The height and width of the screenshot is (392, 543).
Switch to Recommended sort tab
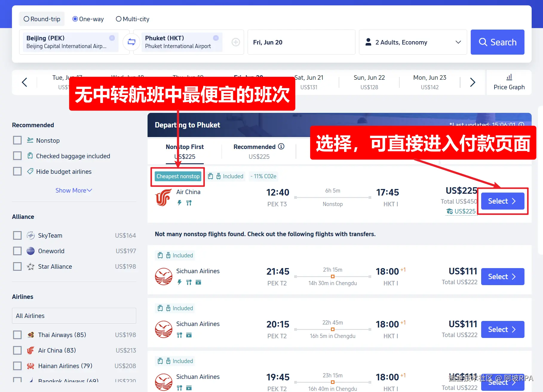click(x=259, y=151)
